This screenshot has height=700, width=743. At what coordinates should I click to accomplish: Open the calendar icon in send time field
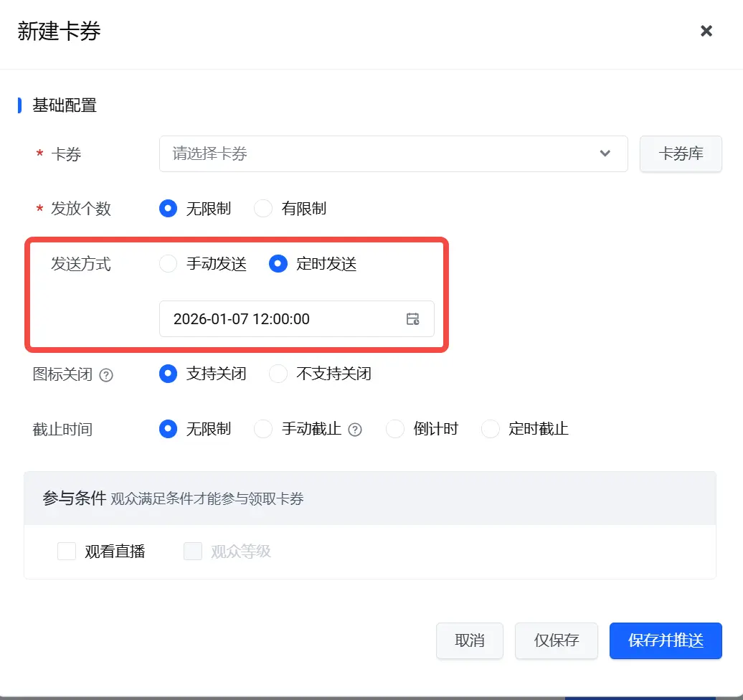412,319
